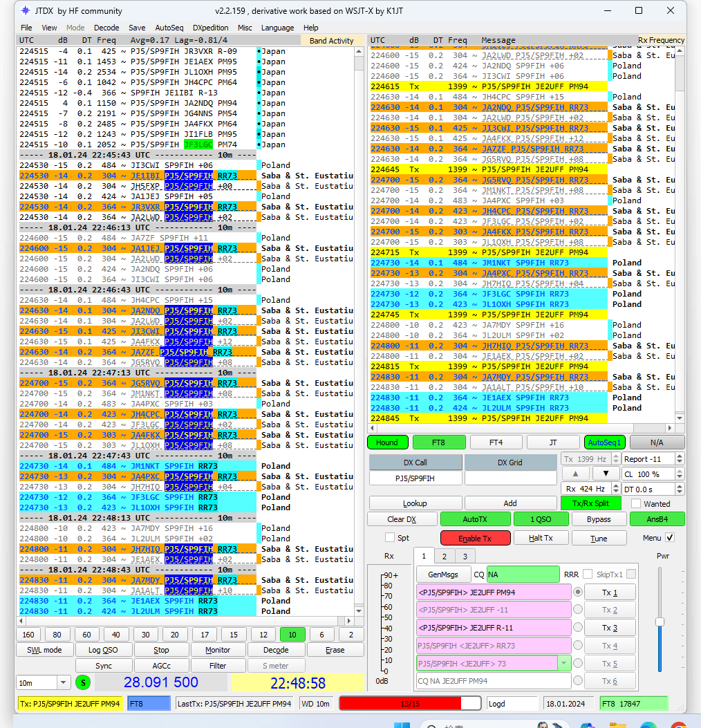Screen dimensions: 701x728
Task: Open the 10m band dropdown
Action: (x=64, y=682)
